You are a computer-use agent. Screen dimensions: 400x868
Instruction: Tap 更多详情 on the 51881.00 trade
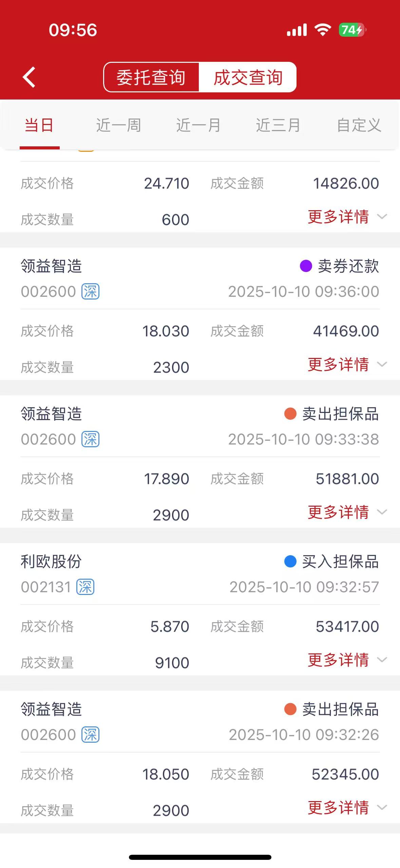tap(347, 512)
